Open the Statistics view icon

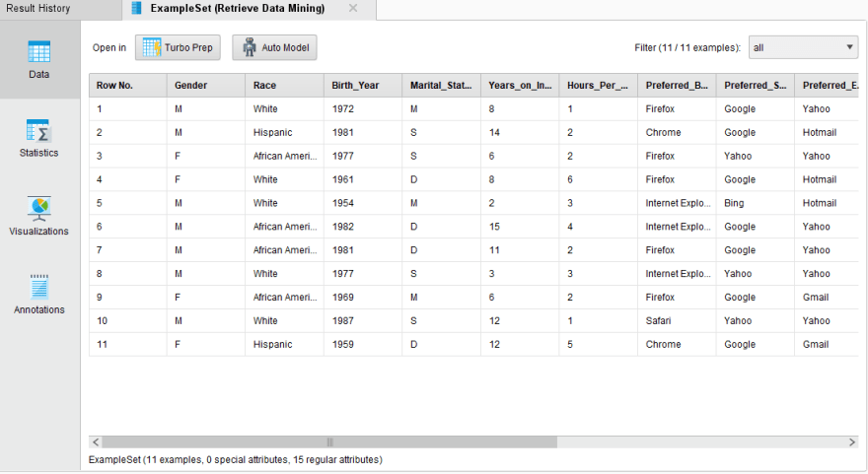pyautogui.click(x=38, y=131)
